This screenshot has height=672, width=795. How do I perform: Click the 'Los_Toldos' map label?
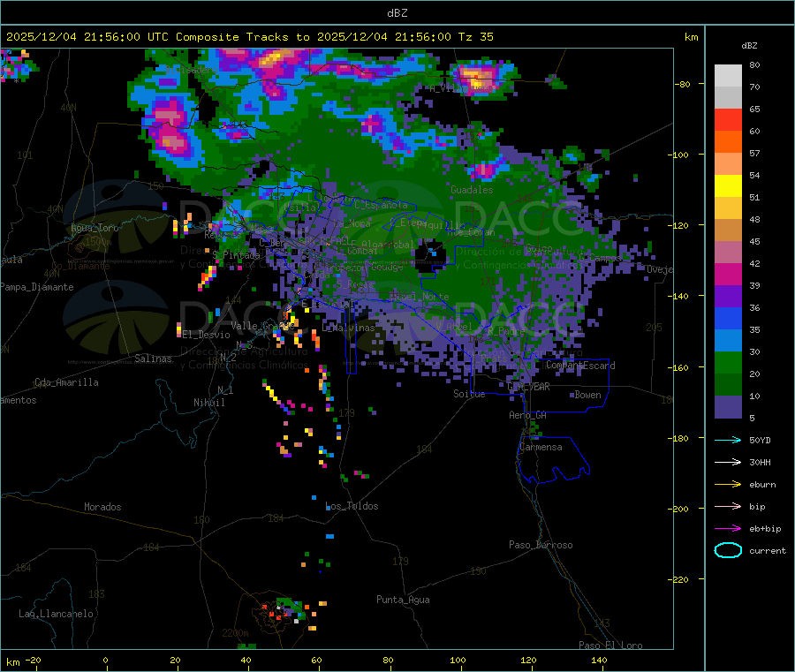tap(352, 506)
